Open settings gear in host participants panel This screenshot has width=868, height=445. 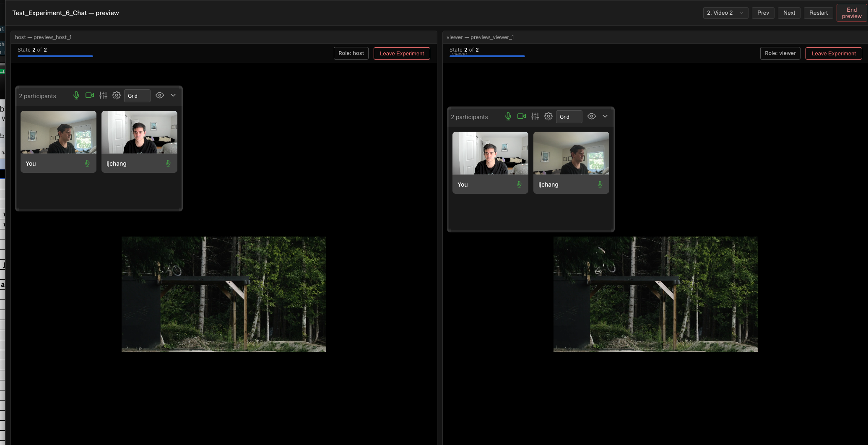(117, 95)
